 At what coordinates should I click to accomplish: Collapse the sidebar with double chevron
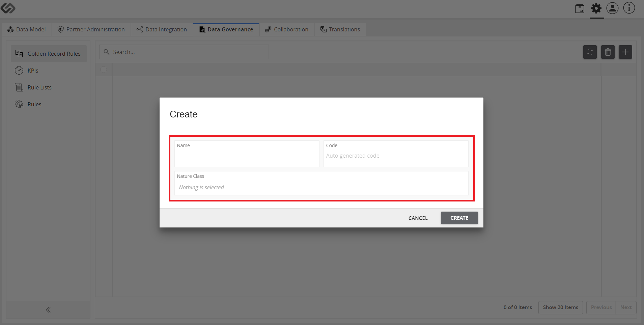48,310
